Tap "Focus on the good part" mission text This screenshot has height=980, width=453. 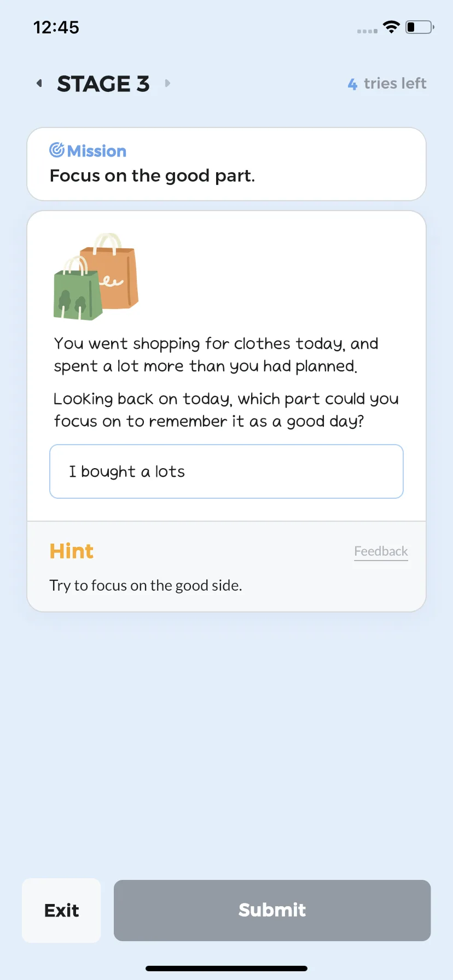tap(153, 176)
